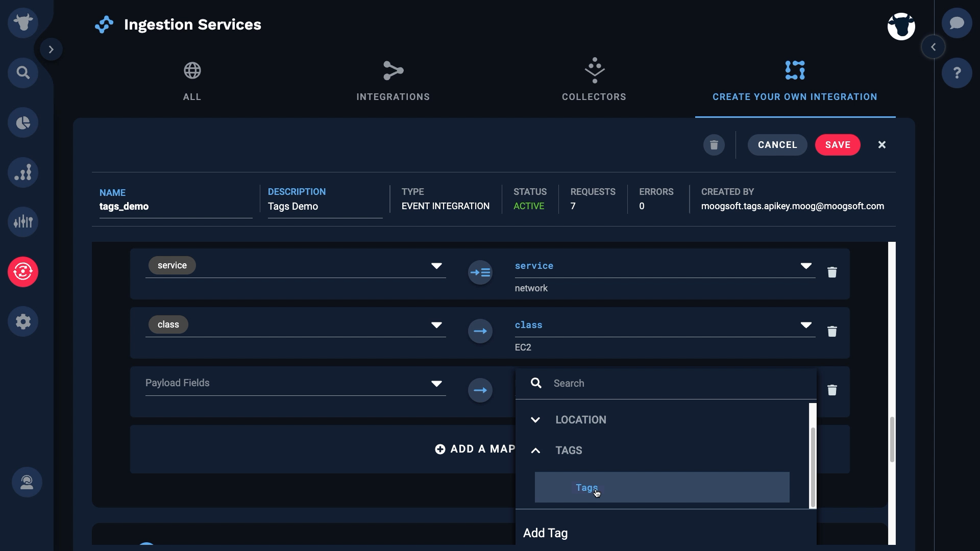This screenshot has width=980, height=551.
Task: Open the pie chart sidebar icon
Action: (23, 122)
